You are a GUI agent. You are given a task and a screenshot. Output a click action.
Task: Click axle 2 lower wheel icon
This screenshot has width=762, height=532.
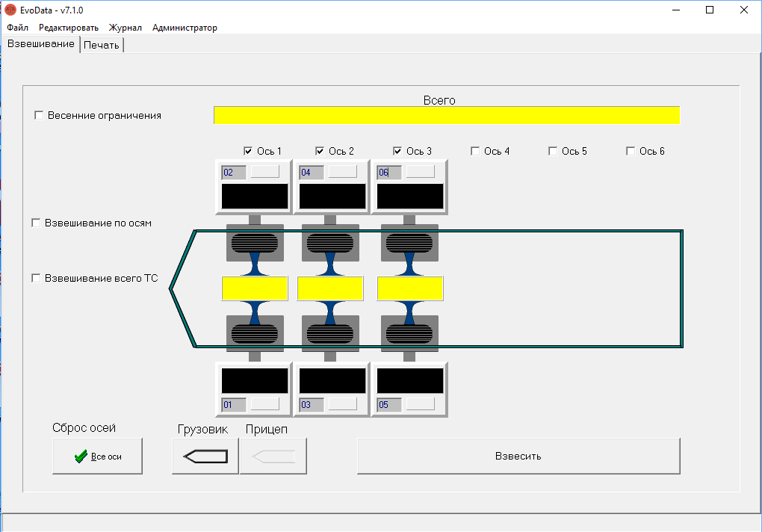click(330, 334)
